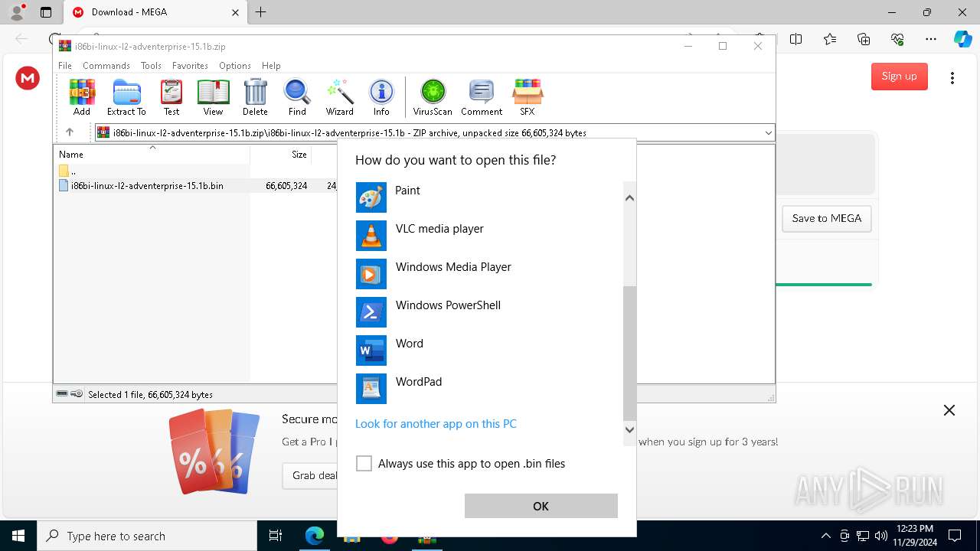980x551 pixels.
Task: Open the Help menu in WinRAR
Action: coord(271,66)
